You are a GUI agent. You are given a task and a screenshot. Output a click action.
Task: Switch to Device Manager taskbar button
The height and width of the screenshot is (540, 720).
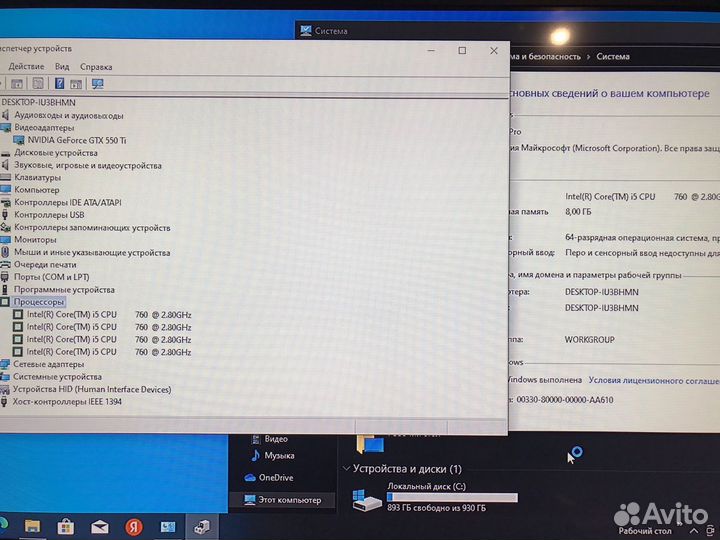[x=201, y=527]
